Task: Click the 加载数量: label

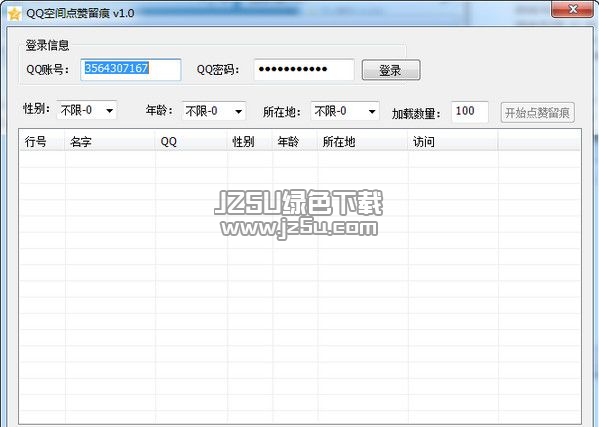Action: click(x=416, y=113)
